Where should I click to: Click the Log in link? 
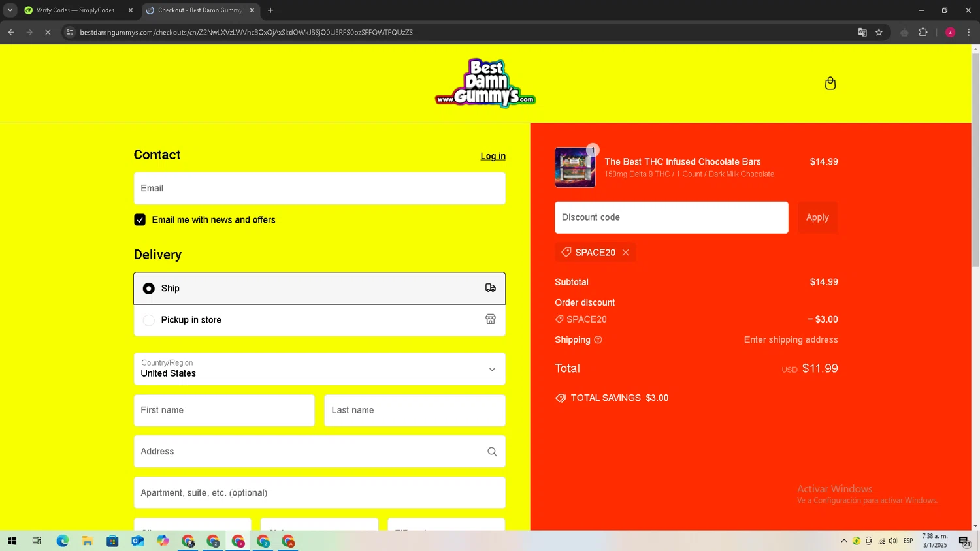click(493, 156)
